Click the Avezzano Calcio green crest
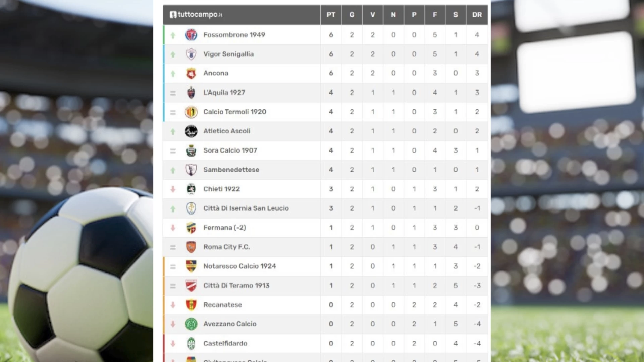Viewport: 644px width, 362px height. (191, 324)
